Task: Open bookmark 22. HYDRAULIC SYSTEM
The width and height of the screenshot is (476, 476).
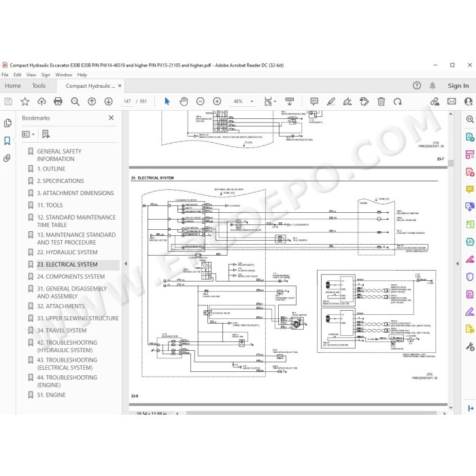Action: (x=67, y=252)
